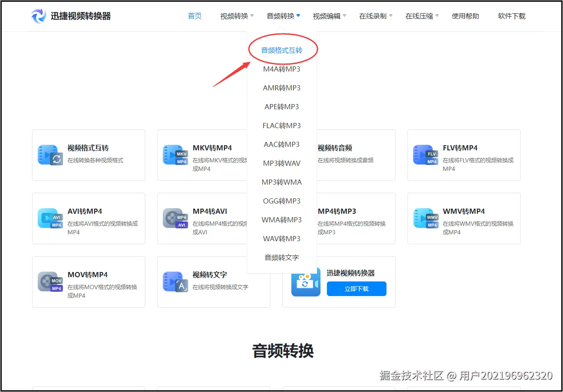Open the 音频转换 nav menu
The width and height of the screenshot is (563, 392).
tap(281, 16)
